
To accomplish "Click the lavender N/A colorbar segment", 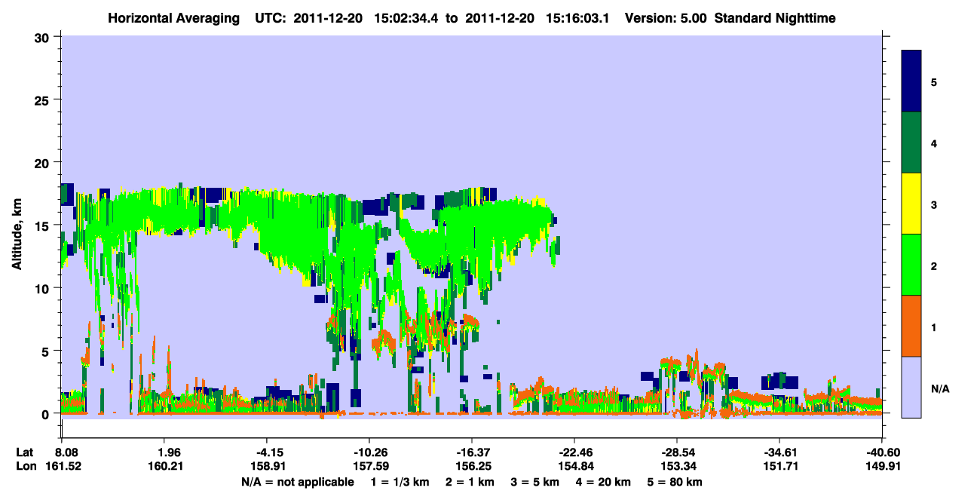I will click(x=911, y=387).
